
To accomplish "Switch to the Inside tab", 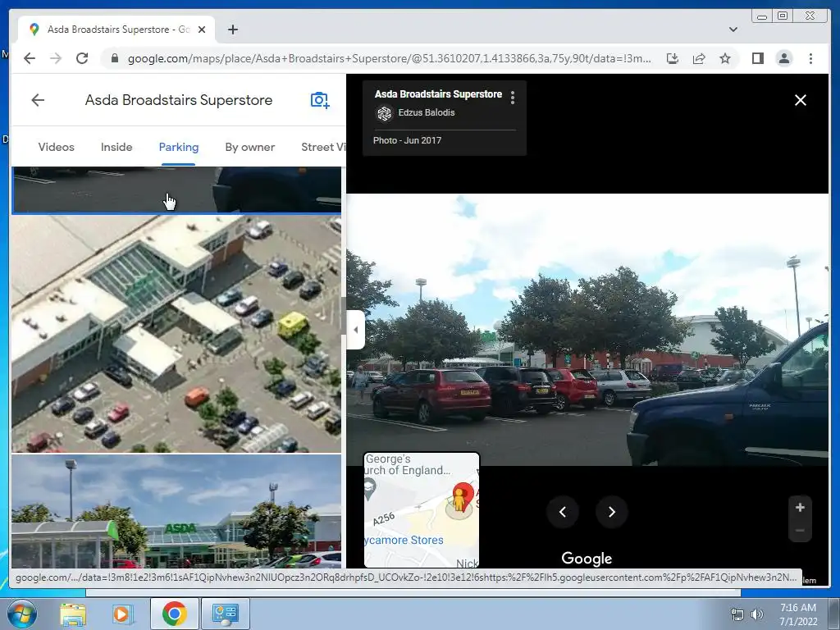I will click(x=116, y=147).
